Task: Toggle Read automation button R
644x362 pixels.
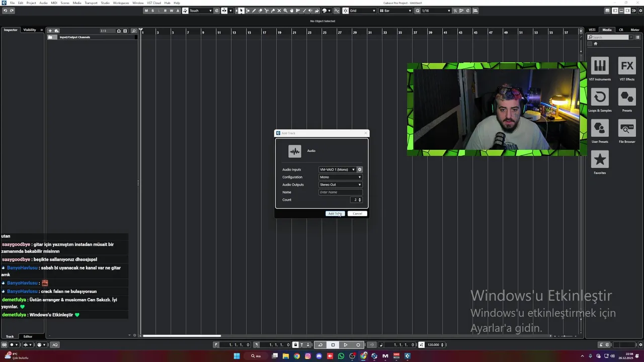Action: pyautogui.click(x=165, y=11)
